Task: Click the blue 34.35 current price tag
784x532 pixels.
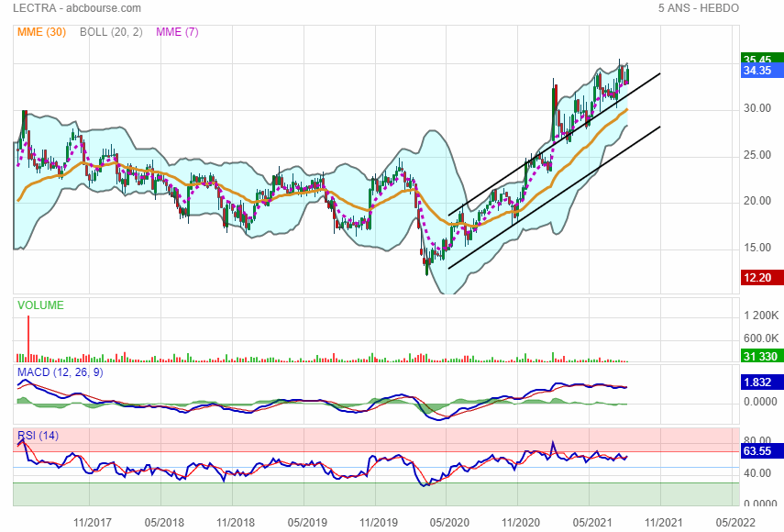Action: [x=761, y=71]
